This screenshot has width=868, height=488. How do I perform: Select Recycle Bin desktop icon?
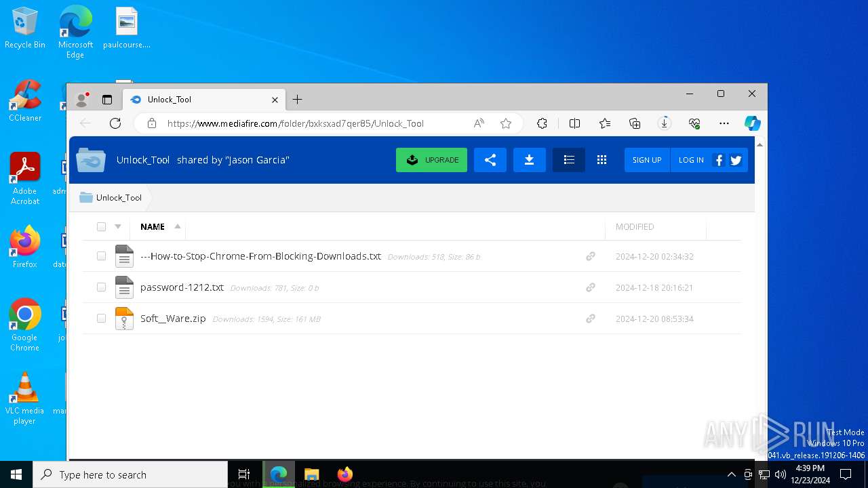25,28
